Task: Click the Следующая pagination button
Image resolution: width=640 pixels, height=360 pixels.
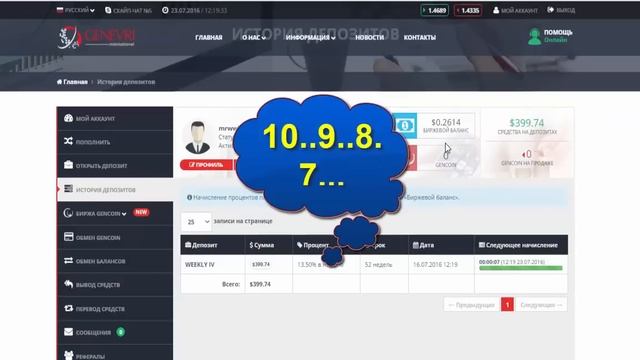Action: tap(541, 305)
